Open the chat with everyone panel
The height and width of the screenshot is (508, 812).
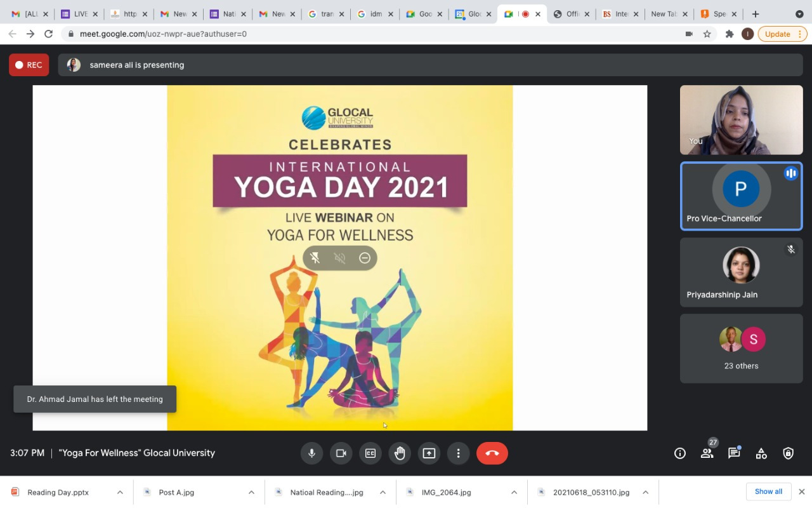[734, 453]
